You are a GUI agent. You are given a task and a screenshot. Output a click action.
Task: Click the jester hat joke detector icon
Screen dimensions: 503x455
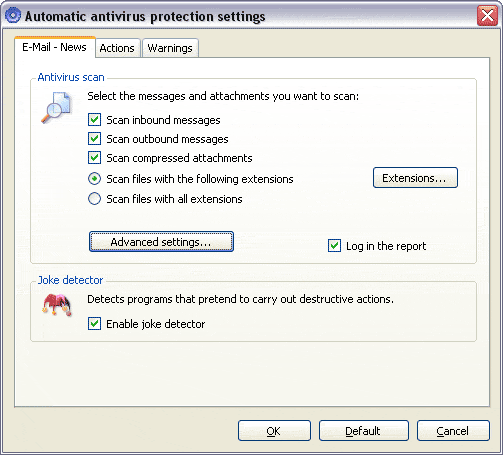pos(57,305)
